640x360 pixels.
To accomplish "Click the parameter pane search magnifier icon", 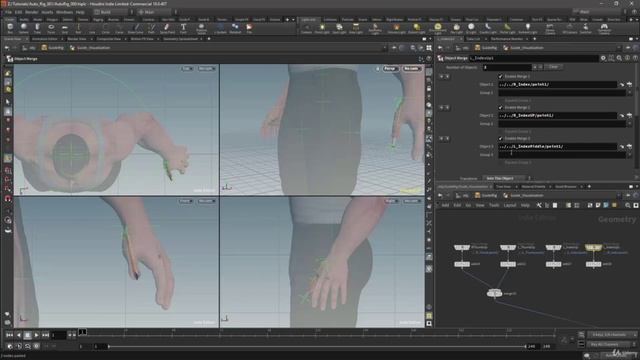I will click(x=619, y=58).
